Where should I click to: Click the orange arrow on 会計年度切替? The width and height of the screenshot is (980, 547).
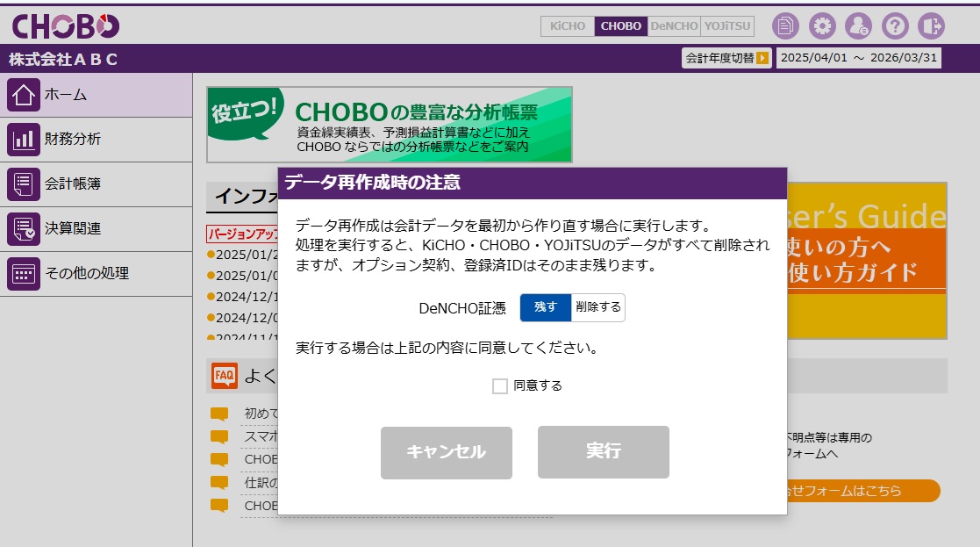tap(762, 58)
